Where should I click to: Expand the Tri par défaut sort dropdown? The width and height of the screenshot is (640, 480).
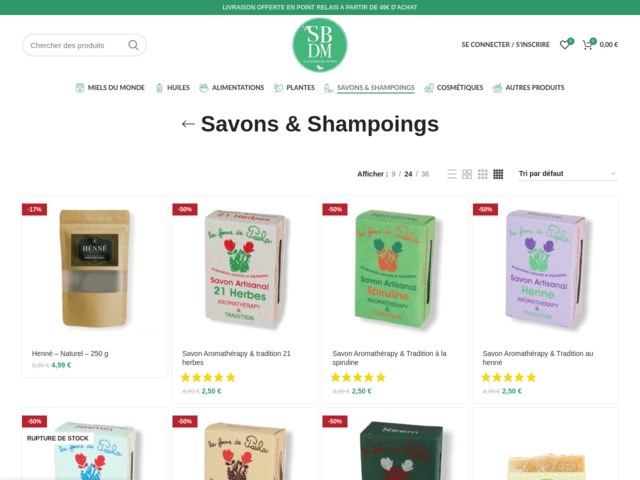pos(568,173)
